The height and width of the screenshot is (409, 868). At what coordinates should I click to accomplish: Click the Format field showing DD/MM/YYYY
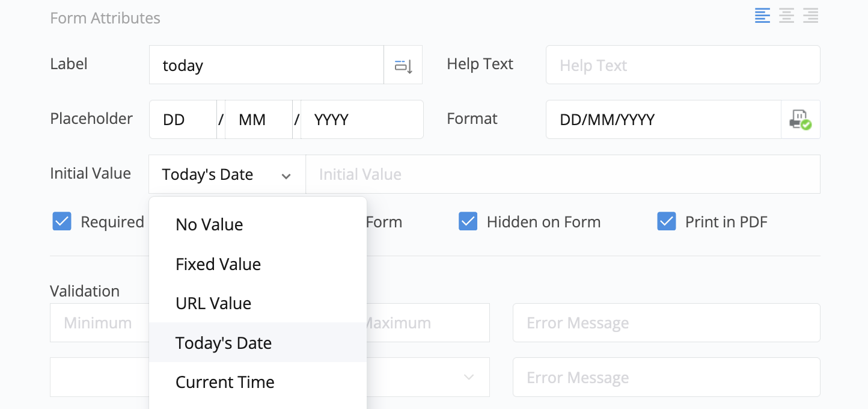pos(663,120)
